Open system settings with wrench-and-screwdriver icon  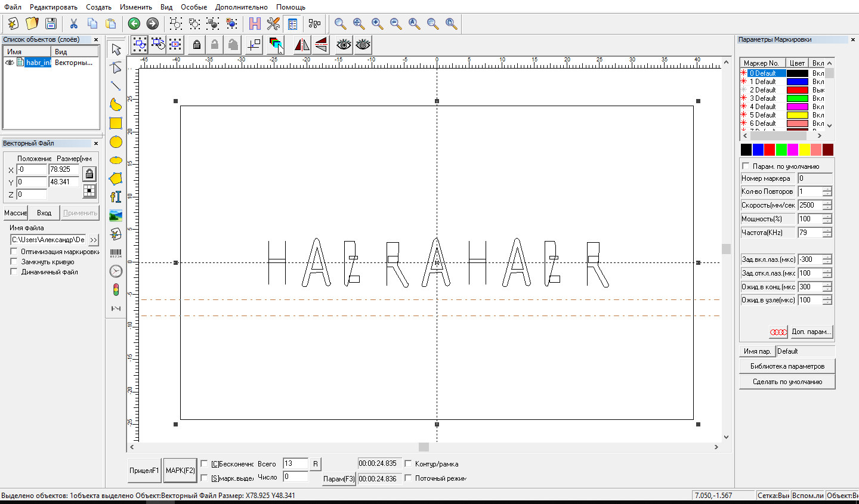pos(273,24)
